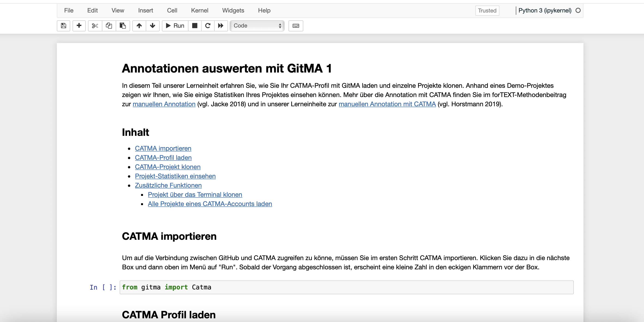Follow the 'manuellen Annotation' link
Screen dimensions: 644x322
point(164,104)
